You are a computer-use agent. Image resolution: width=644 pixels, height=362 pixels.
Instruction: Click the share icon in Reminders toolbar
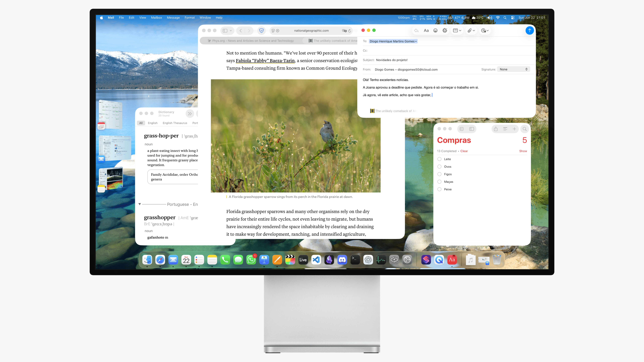pos(495,129)
